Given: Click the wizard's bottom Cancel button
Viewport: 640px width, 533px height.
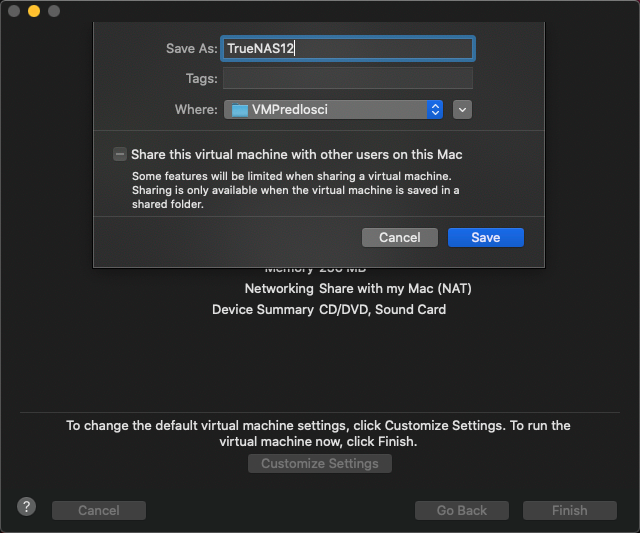Looking at the screenshot, I should (x=99, y=511).
